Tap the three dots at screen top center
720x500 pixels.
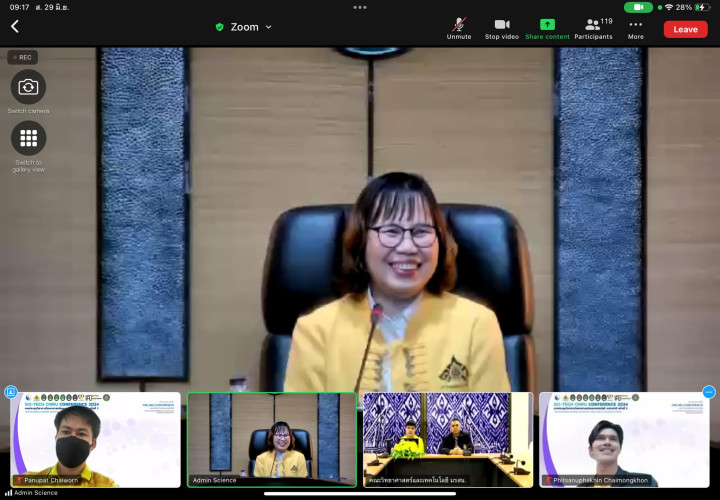click(360, 7)
